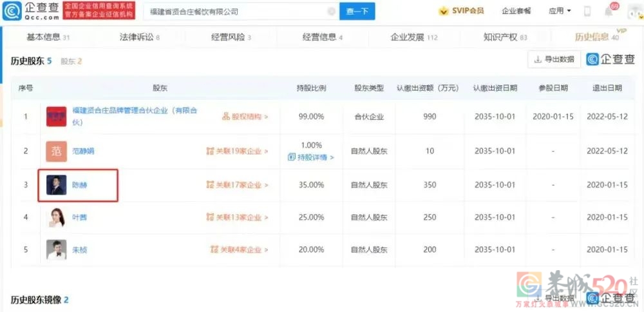Click the 2020-01-15 参股日期 cell in row 1

(553, 117)
